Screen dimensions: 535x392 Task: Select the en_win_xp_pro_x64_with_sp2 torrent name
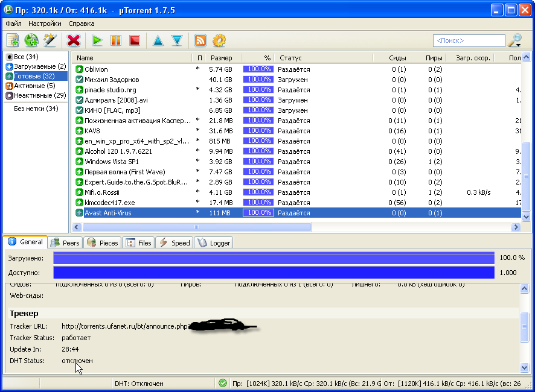[x=137, y=141]
